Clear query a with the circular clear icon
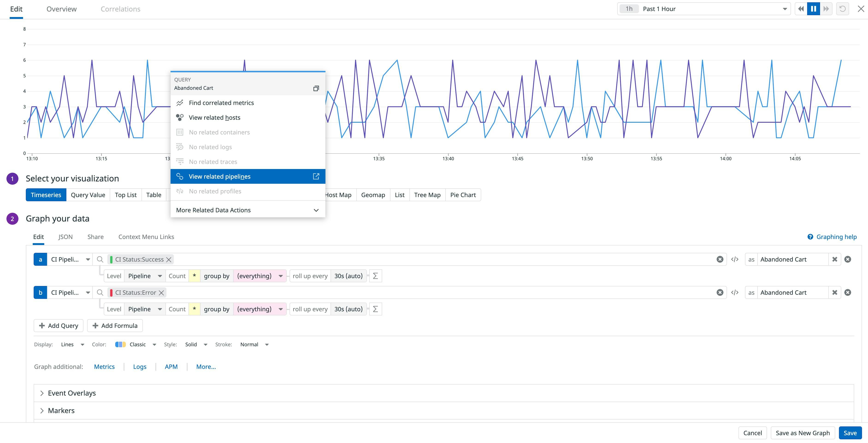The image size is (868, 443). pos(720,259)
